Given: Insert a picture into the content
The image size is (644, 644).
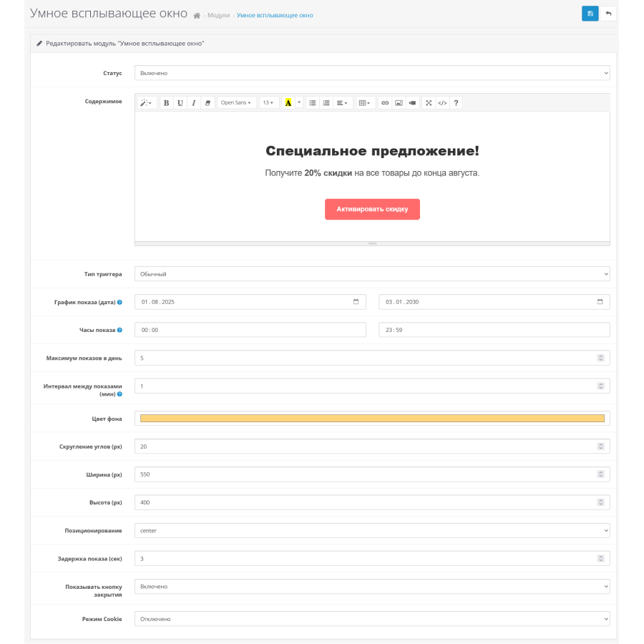Looking at the screenshot, I should tap(399, 102).
